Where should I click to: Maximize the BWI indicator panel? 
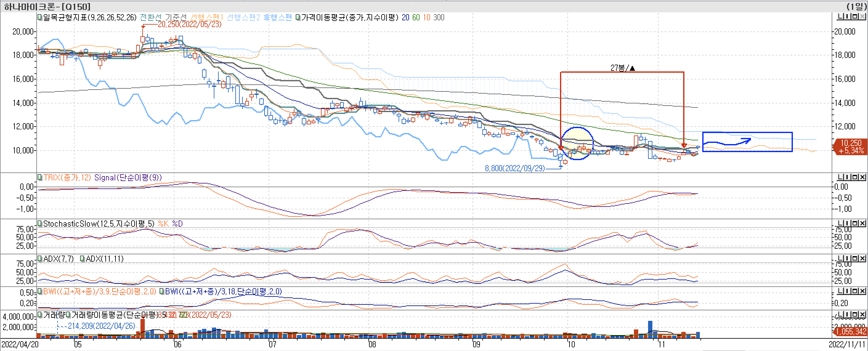tap(855, 291)
